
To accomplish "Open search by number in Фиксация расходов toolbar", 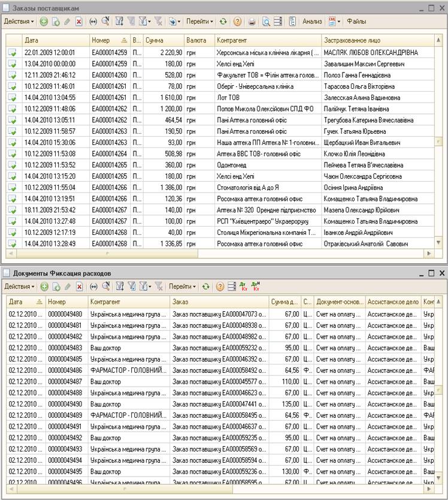I will coord(105,287).
